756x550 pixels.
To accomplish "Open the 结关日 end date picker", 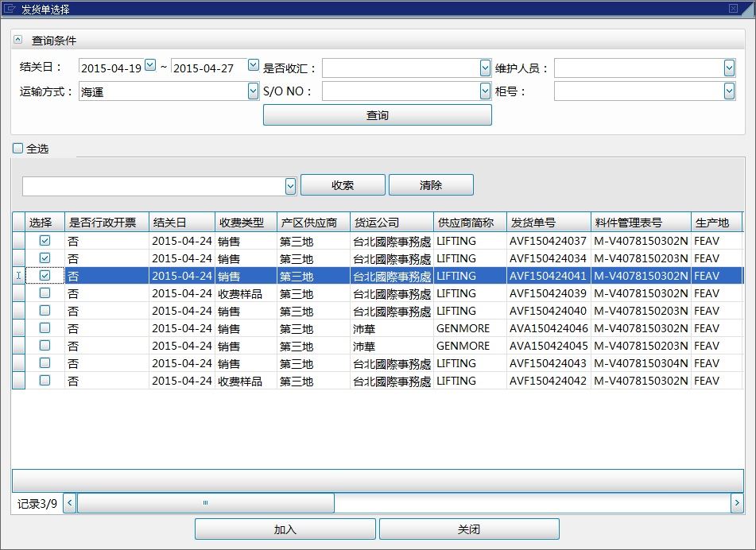I will tap(253, 66).
